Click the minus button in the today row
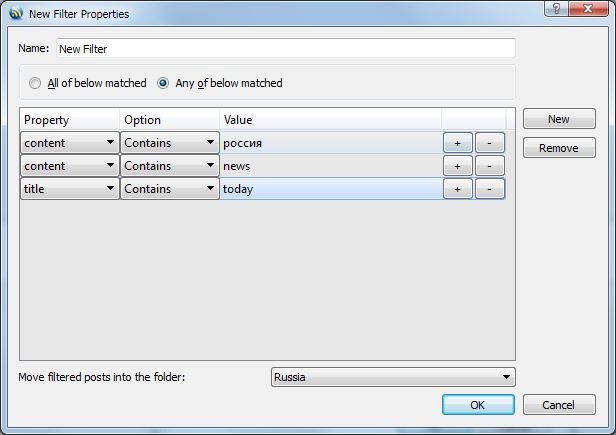The height and width of the screenshot is (435, 616). [489, 189]
